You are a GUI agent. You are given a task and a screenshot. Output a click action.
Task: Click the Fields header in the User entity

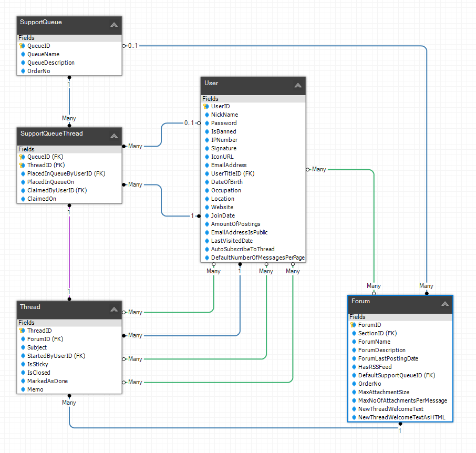[253, 99]
